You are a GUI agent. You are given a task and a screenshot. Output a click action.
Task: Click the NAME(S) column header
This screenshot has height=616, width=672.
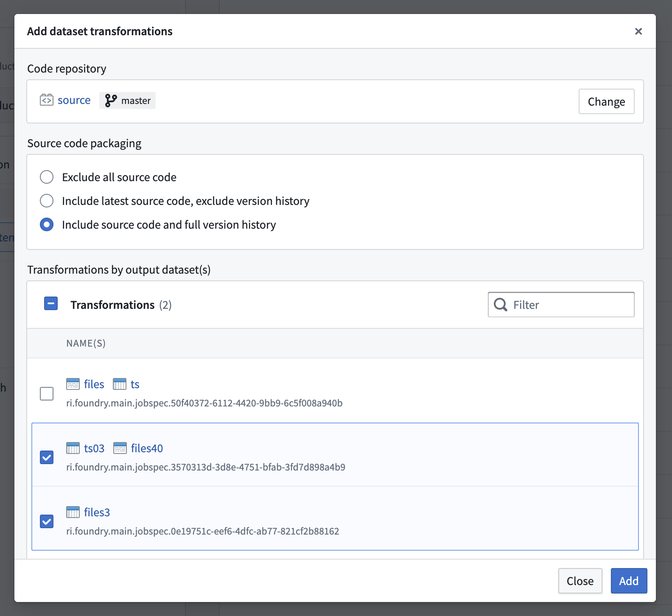86,343
